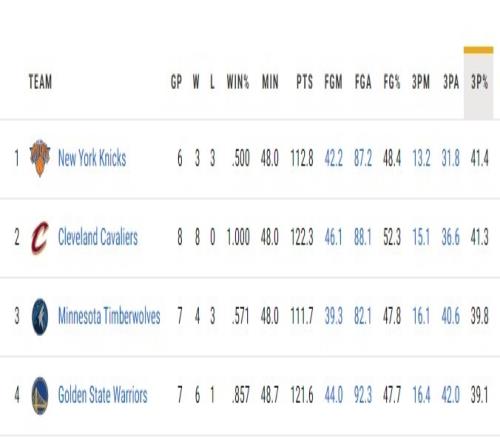500x440 pixels.
Task: Click the Minnesota Timberwolves logo
Action: 40,317
